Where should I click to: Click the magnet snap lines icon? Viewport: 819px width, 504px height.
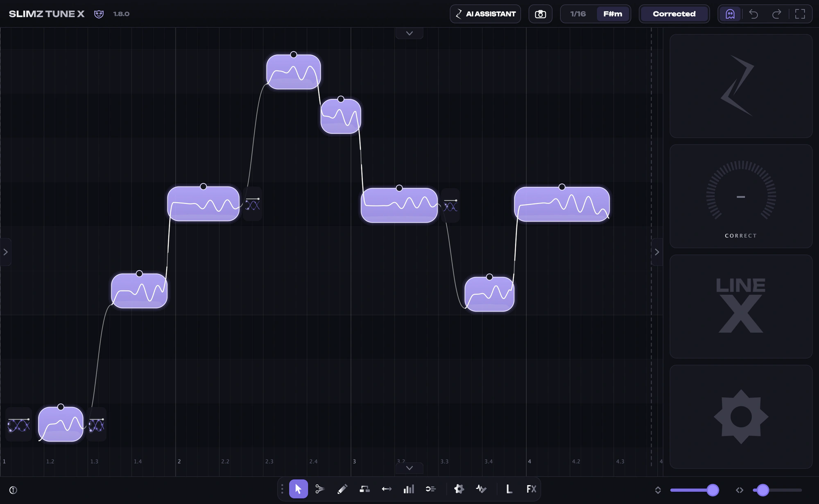[431, 489]
